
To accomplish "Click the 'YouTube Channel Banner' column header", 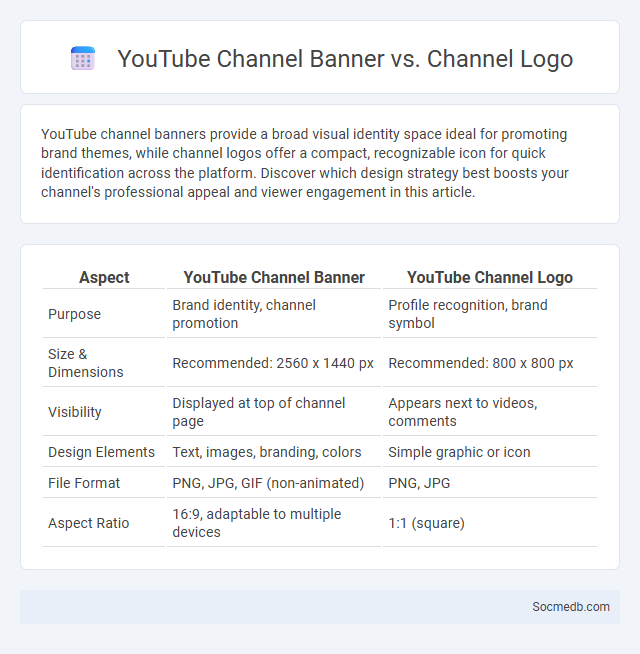I will (274, 277).
